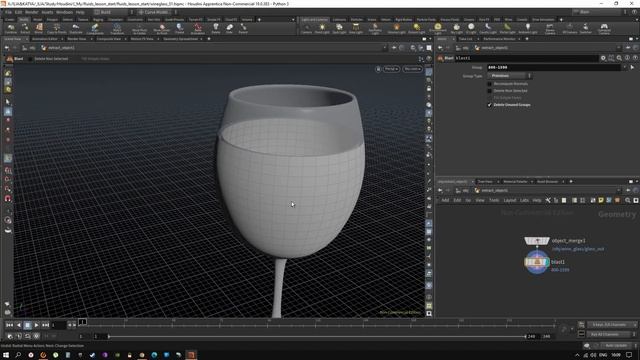Click the Extract shelf tool
Viewport: 640px width, 360px height.
tap(25, 29)
